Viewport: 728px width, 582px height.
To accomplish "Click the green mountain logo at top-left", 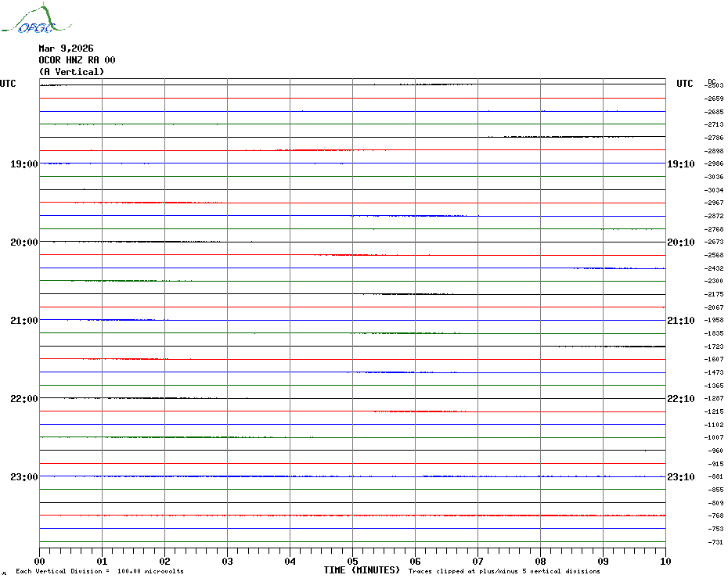I will click(x=28, y=20).
